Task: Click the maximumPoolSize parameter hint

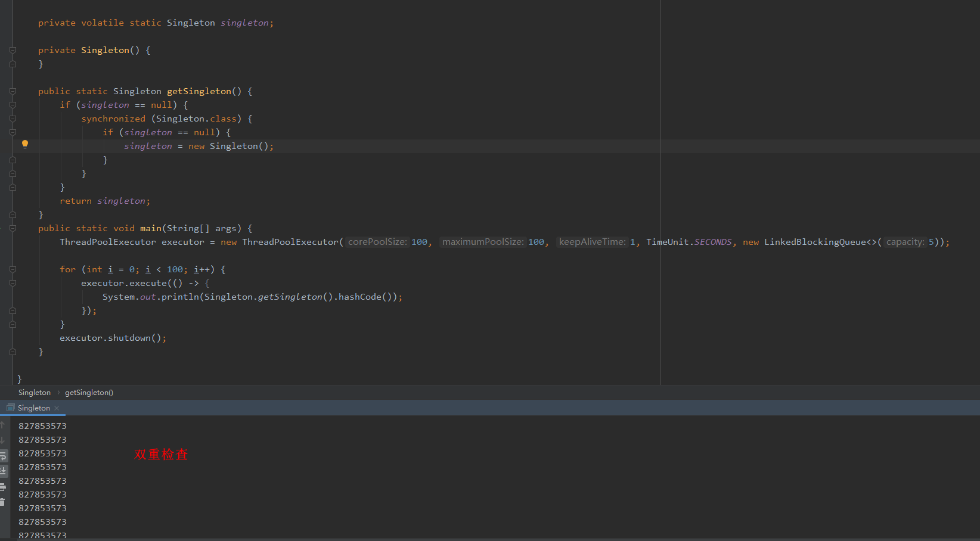Action: (x=483, y=242)
